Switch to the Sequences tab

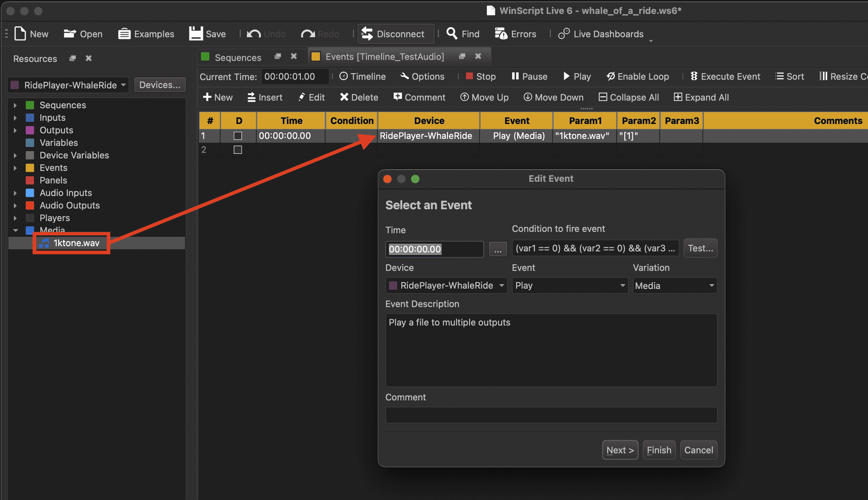click(237, 57)
